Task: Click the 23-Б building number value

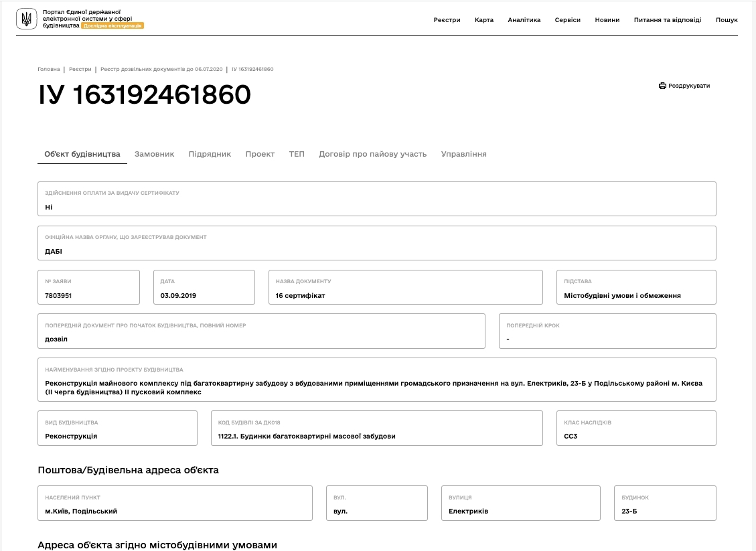Action: click(629, 511)
